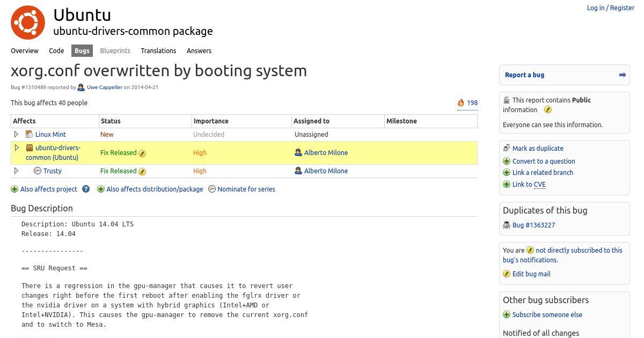The image size is (644, 338).
Task: Switch to the Translations tab
Action: tap(158, 51)
